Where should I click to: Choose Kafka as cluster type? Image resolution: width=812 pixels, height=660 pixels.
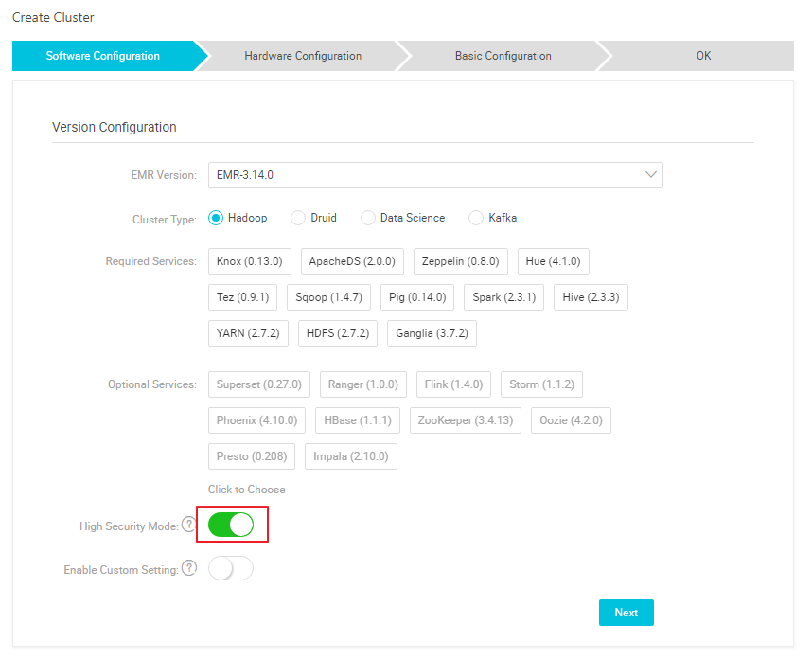point(476,218)
